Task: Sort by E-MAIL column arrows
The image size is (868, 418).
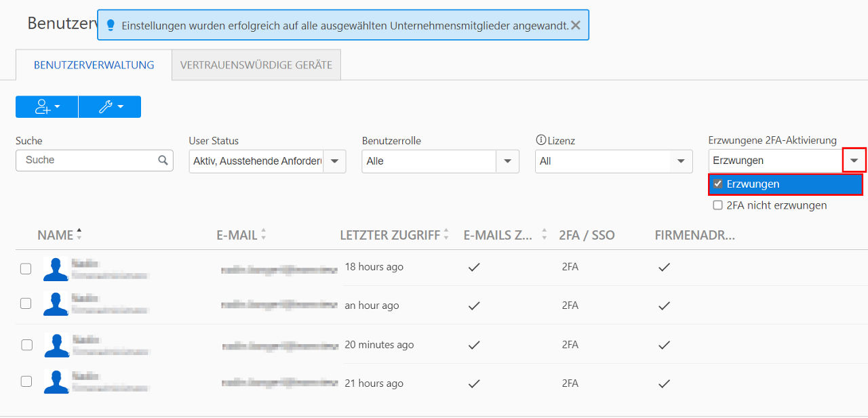Action: 263,234
